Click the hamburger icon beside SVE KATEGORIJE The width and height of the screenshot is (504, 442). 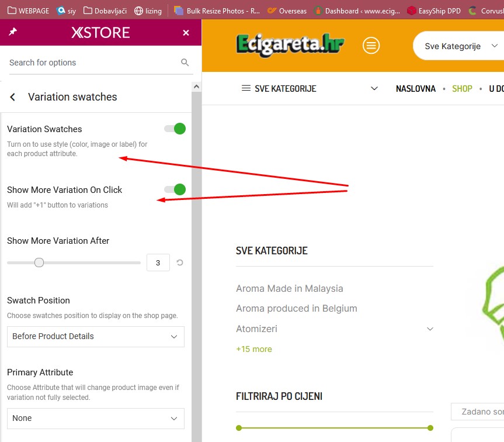246,88
